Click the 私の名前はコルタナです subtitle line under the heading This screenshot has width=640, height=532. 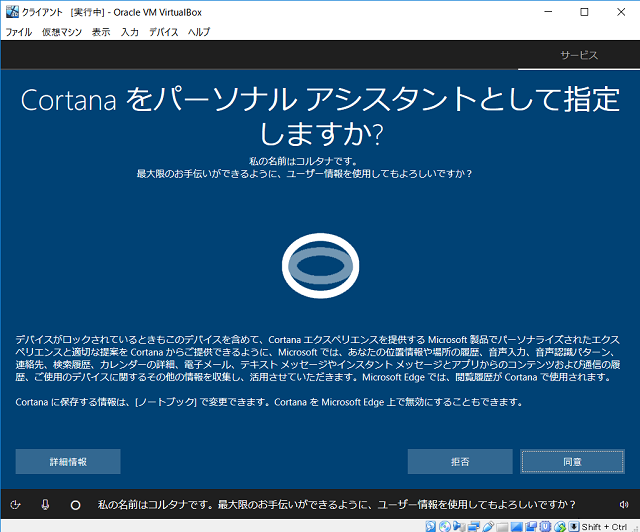[x=303, y=161]
